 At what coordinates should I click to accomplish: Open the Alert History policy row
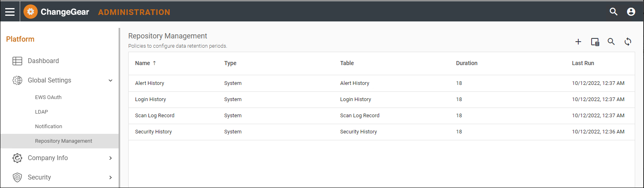pos(381,83)
